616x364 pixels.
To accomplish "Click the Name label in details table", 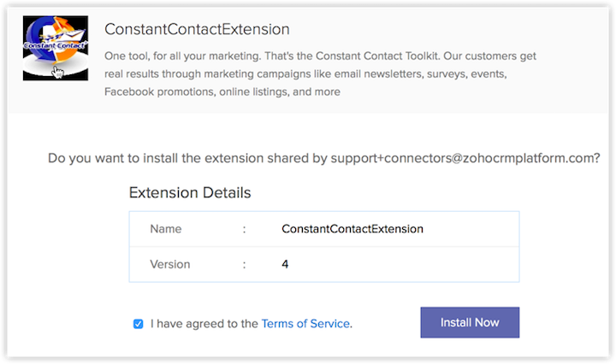I will coord(165,229).
